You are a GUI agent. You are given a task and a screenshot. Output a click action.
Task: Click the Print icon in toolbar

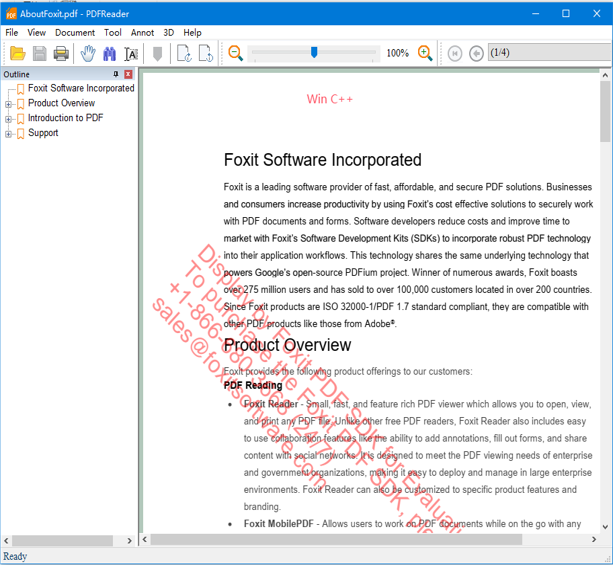[61, 53]
